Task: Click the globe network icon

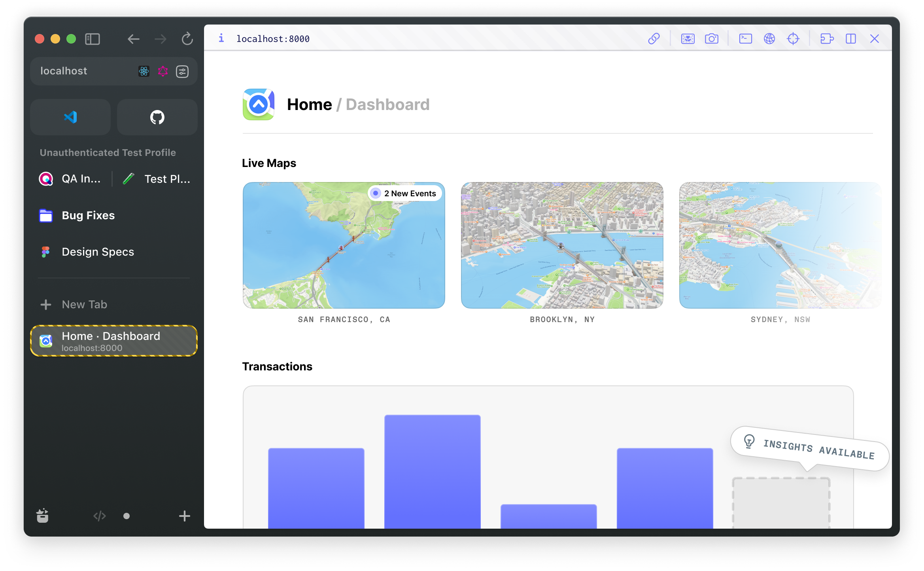Action: (769, 39)
